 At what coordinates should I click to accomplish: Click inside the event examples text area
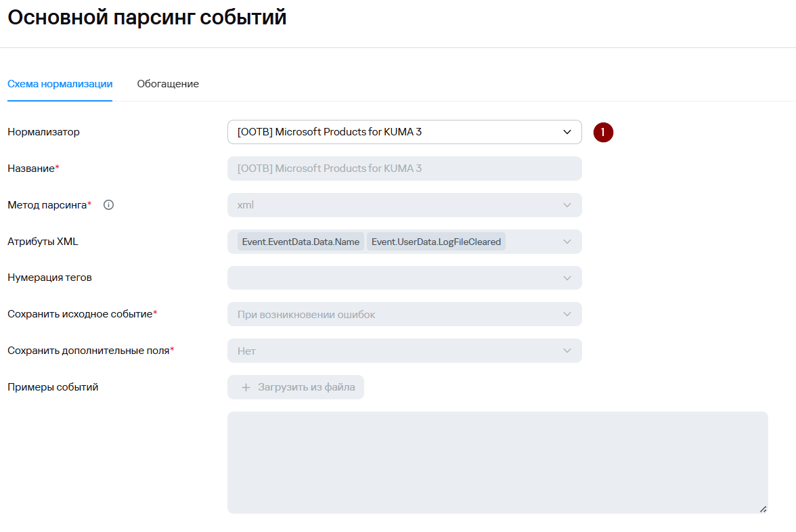(x=497, y=462)
